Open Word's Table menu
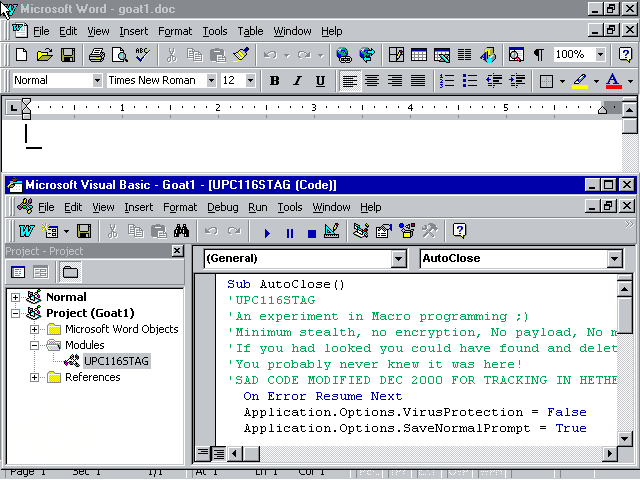Screen dimensions: 640x480 click(x=250, y=31)
